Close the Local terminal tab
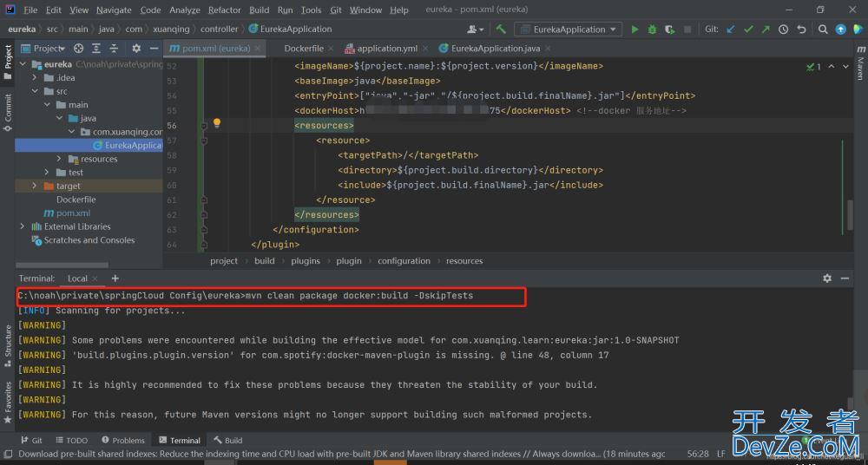Screen dimensions: 868x465 tap(95, 279)
